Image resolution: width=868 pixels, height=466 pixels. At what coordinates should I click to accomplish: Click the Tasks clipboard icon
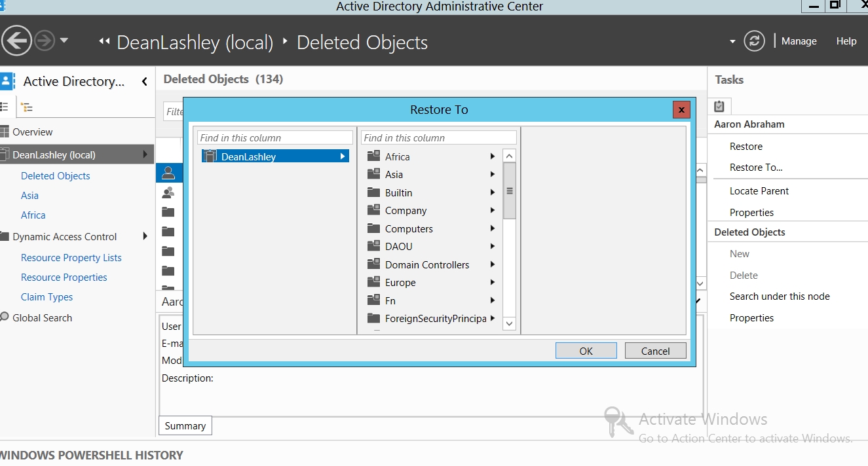point(719,106)
